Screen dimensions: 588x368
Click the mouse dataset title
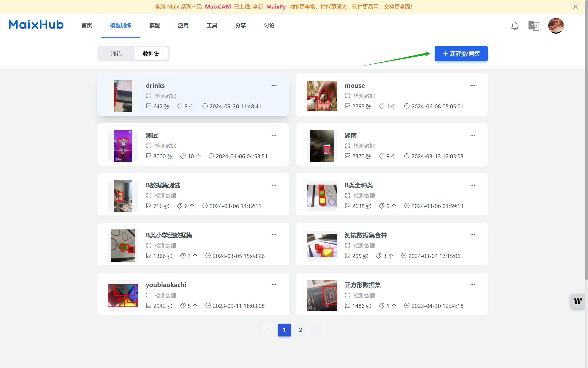355,85
